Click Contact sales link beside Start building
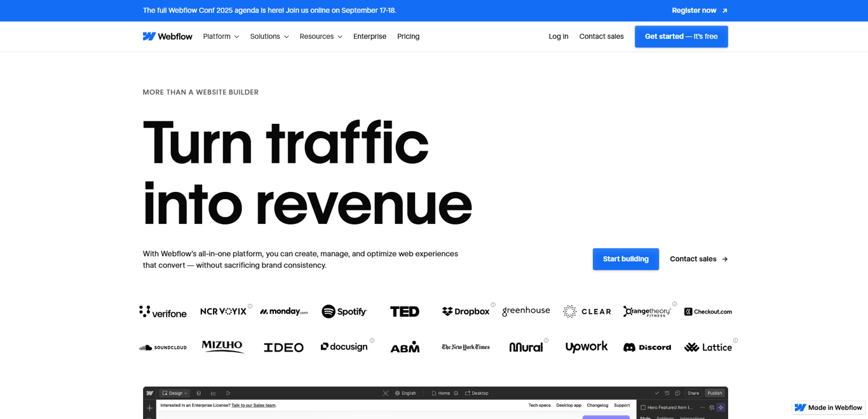 click(x=693, y=259)
